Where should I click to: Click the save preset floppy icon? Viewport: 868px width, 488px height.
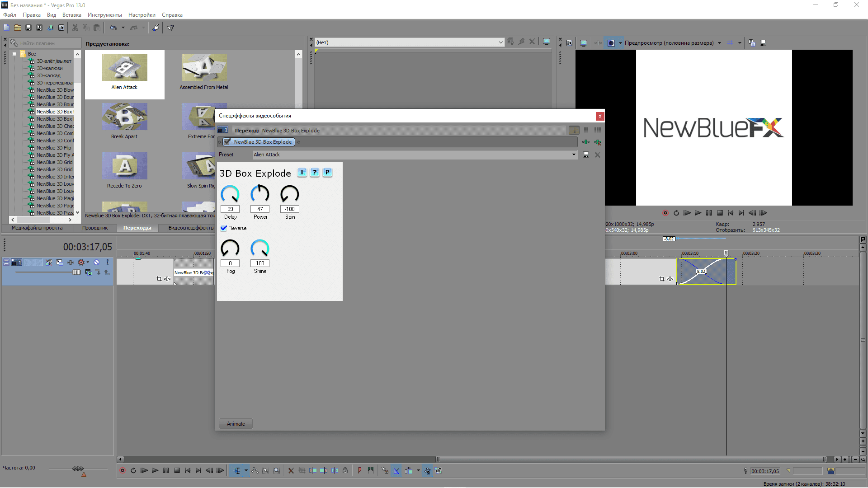(x=586, y=155)
